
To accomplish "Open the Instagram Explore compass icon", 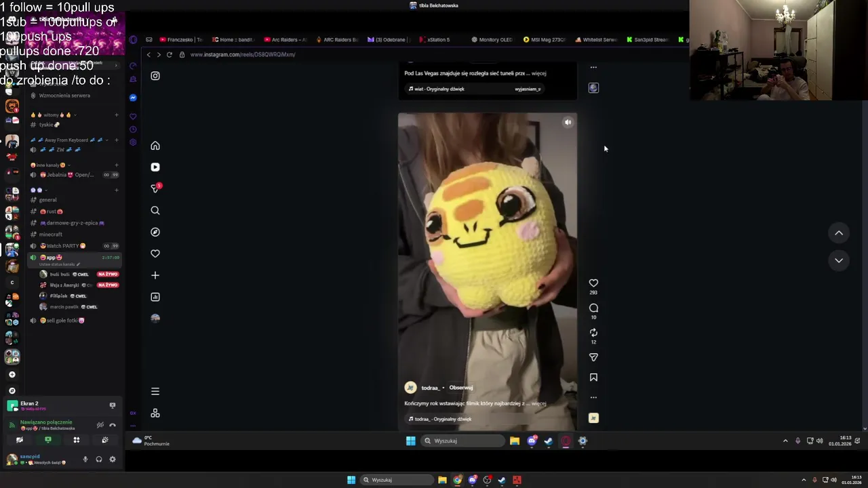I will point(155,232).
